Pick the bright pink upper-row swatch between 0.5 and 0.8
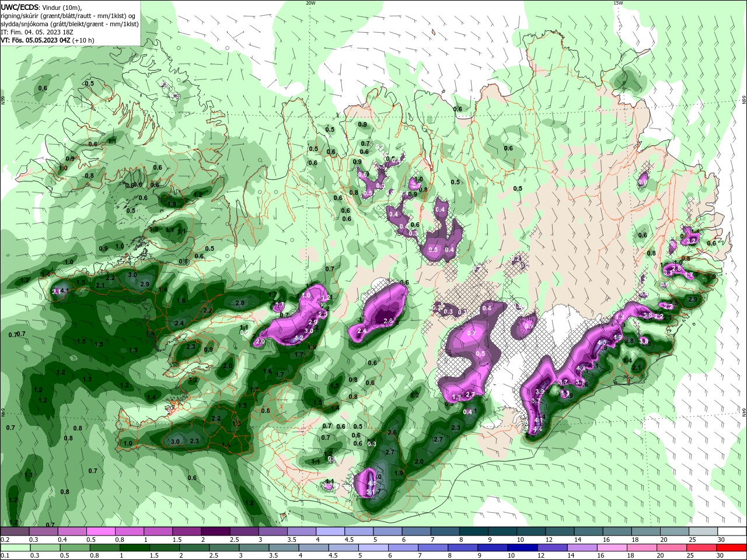Image resolution: width=747 pixels, height=560 pixels. click(x=101, y=530)
